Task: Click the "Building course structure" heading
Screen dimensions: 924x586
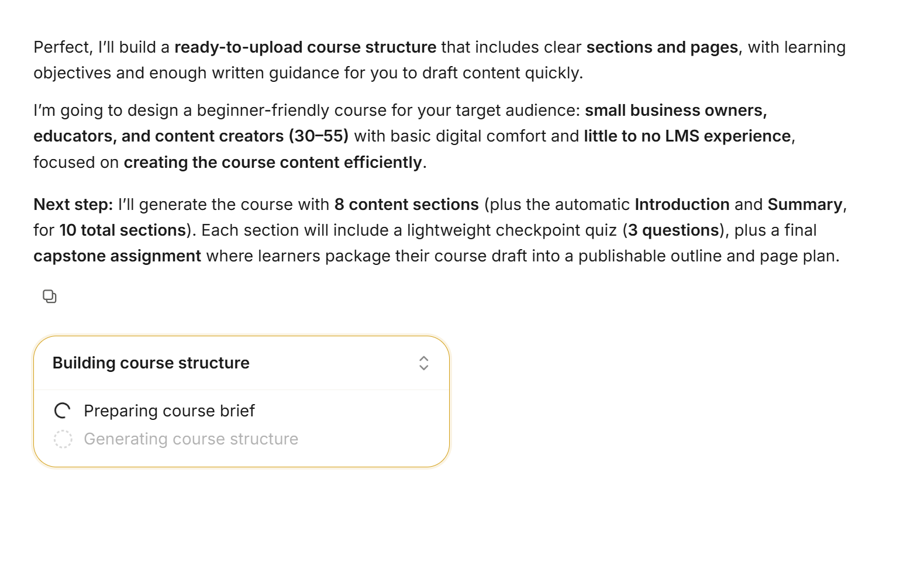Action: pyautogui.click(x=151, y=363)
